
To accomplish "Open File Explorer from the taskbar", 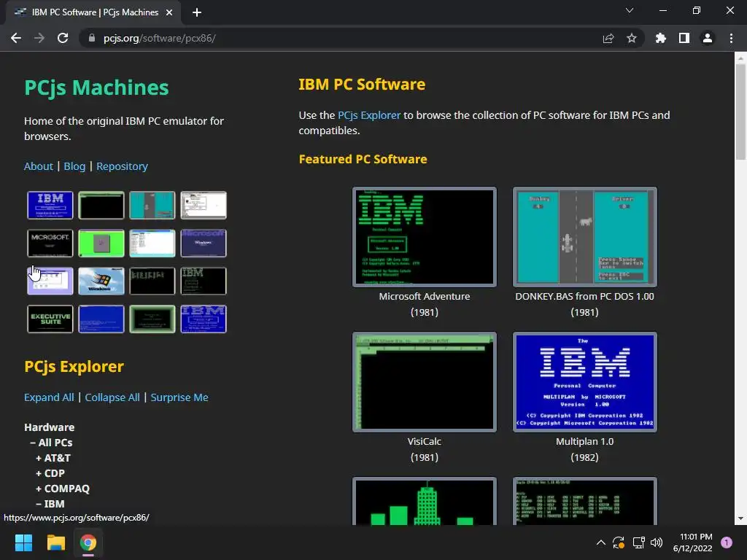I will [55, 542].
